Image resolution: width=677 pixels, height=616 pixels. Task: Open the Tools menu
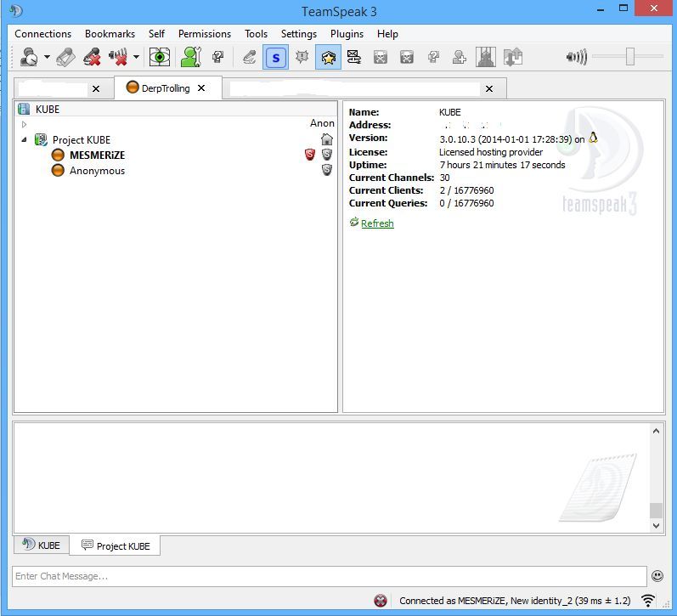coord(256,34)
